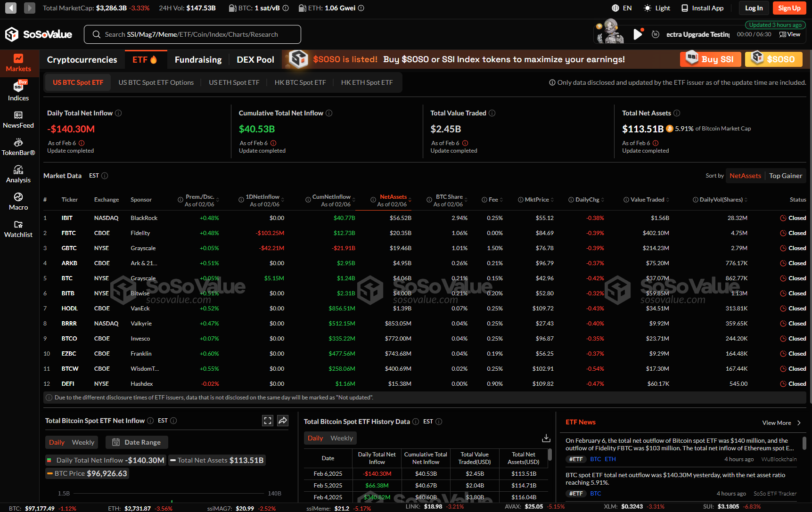This screenshot has height=512, width=812.
Task: Open the IBIT ticker row
Action: (424, 218)
